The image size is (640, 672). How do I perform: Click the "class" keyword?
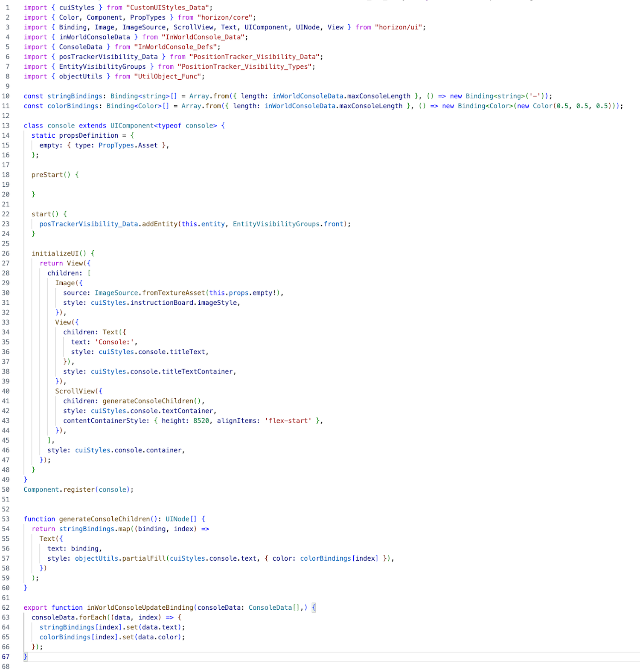[33, 125]
